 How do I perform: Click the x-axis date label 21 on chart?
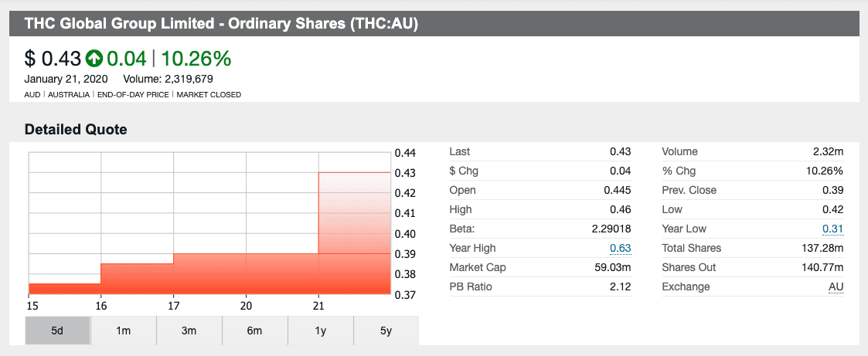coord(319,306)
